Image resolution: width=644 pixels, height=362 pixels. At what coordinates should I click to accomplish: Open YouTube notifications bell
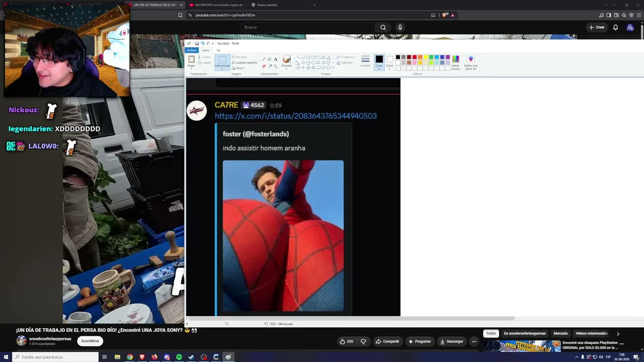point(615,27)
